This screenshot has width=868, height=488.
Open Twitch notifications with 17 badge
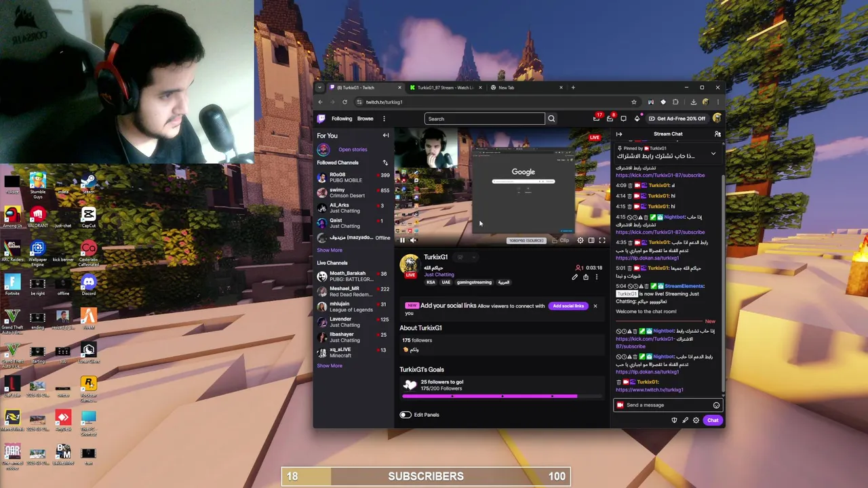(x=597, y=119)
